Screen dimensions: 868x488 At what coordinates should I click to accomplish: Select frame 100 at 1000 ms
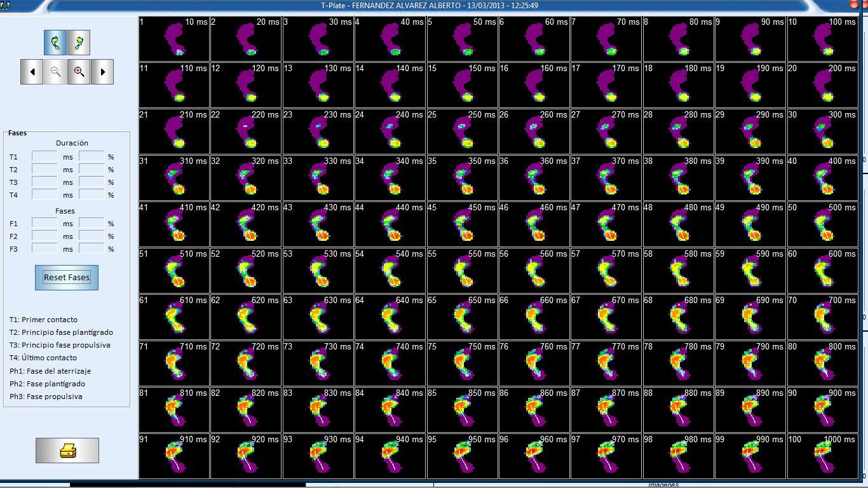[x=823, y=456]
